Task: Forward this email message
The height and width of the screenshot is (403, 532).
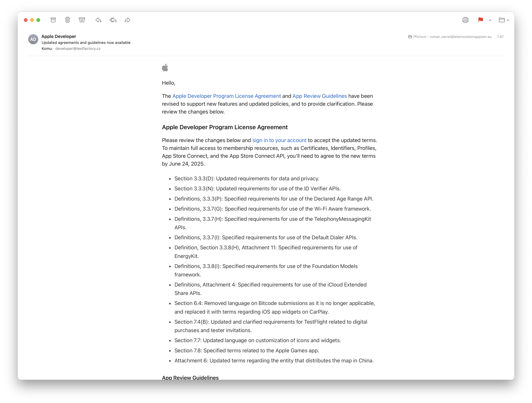Action: click(127, 20)
